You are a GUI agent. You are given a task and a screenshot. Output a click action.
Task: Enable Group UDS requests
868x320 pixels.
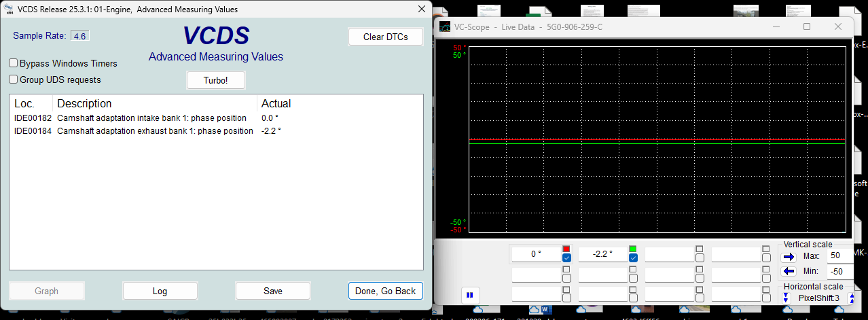click(14, 79)
